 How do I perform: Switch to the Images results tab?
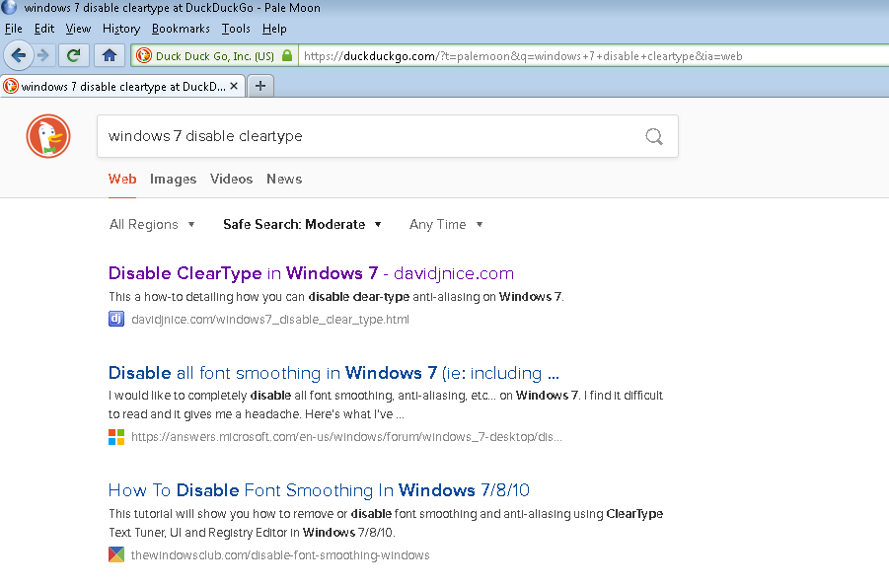(x=173, y=179)
